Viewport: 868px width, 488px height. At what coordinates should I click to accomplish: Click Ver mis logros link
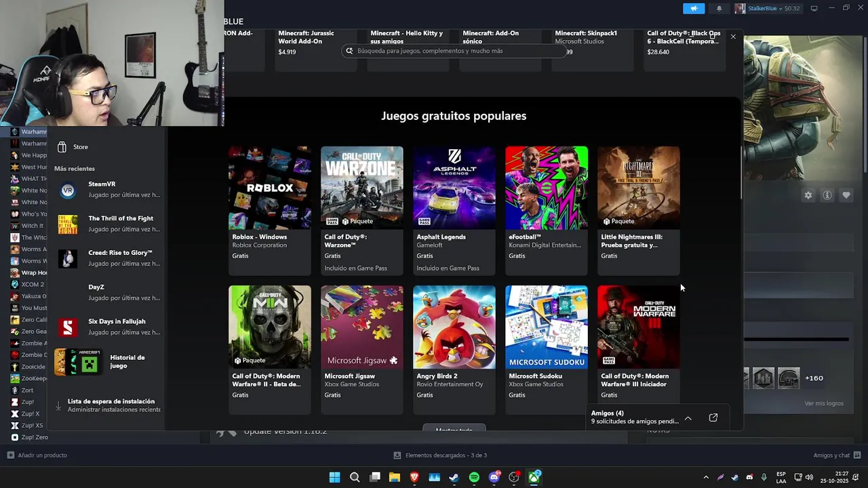(x=824, y=403)
